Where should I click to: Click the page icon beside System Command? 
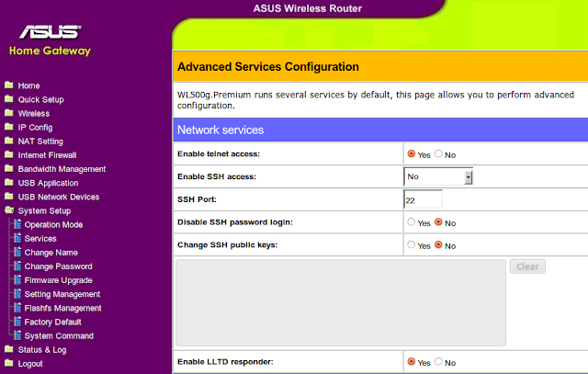pyautogui.click(x=17, y=335)
